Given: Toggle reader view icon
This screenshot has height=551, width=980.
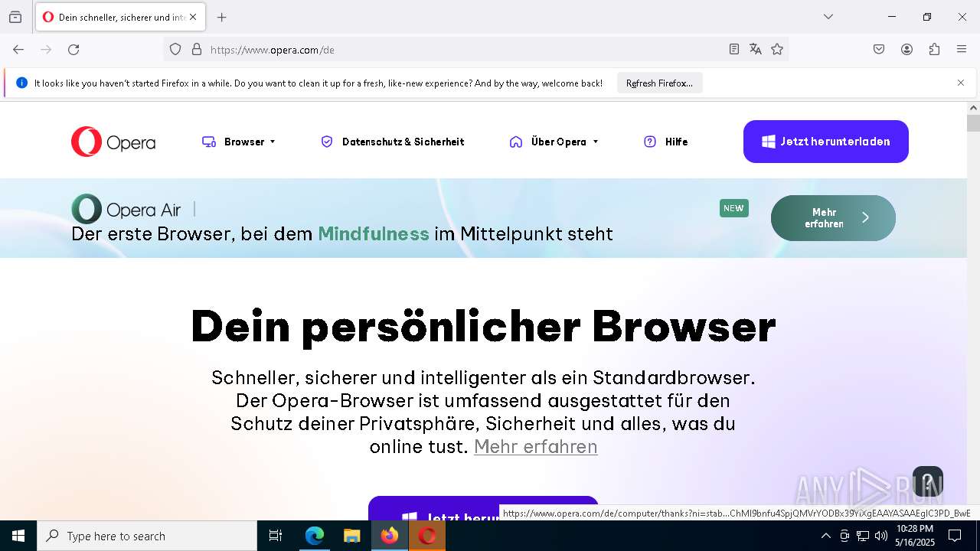Looking at the screenshot, I should pos(734,50).
